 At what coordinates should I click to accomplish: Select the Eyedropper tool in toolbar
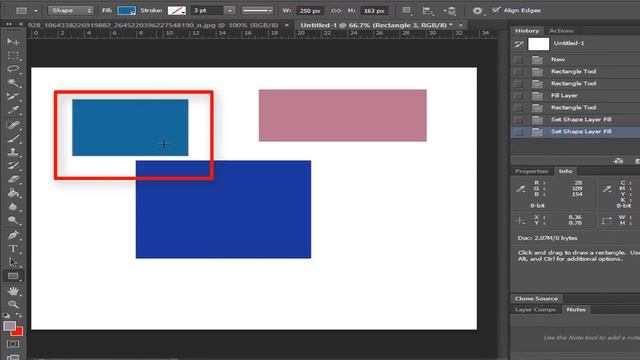[x=13, y=110]
